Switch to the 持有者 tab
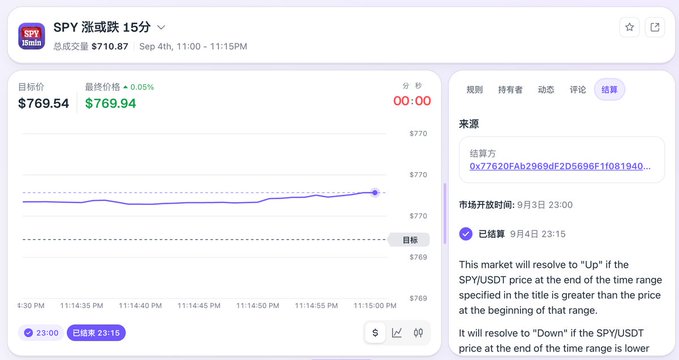679x360 pixels. coord(510,90)
